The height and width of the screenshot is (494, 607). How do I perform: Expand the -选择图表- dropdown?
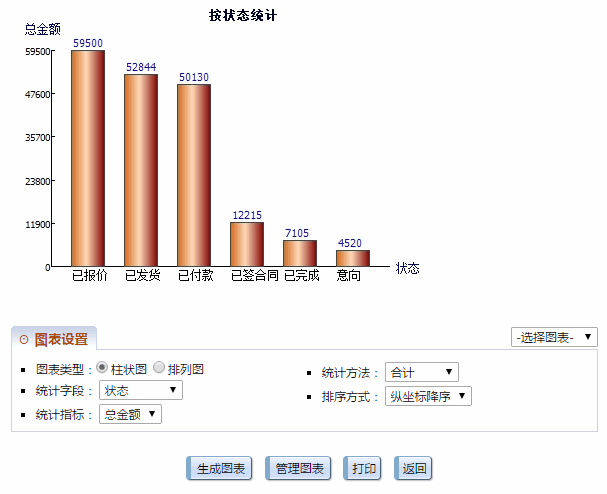(553, 337)
